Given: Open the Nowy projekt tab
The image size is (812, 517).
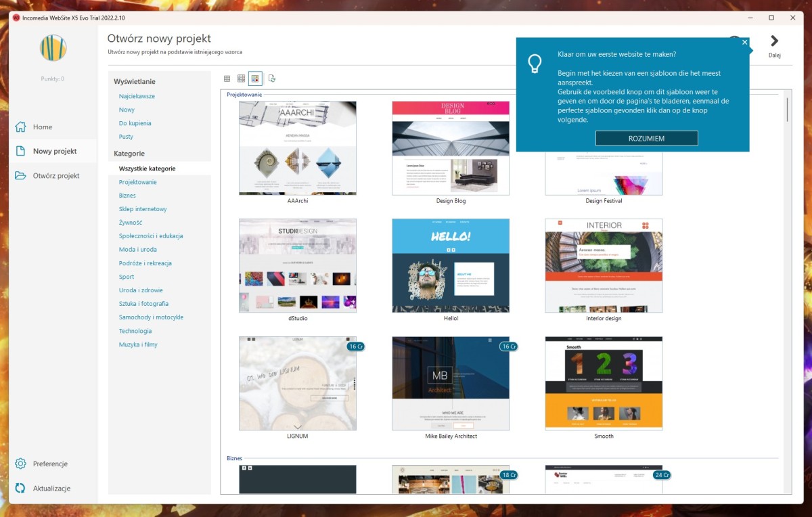Looking at the screenshot, I should [x=54, y=152].
